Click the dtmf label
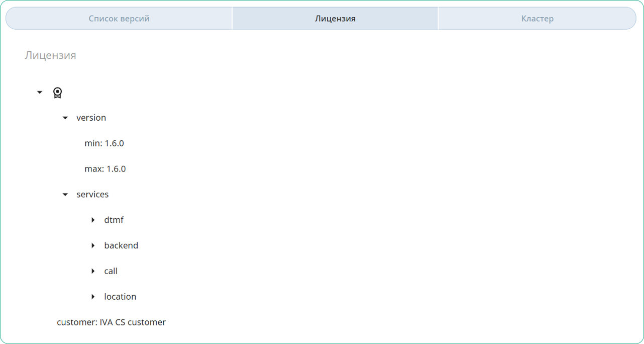This screenshot has width=644, height=344. point(114,220)
